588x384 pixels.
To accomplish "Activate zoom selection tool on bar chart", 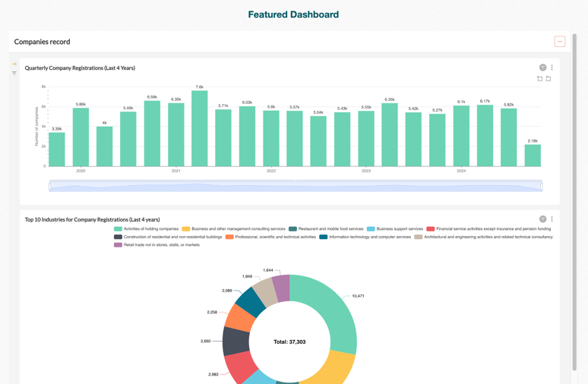I will click(x=539, y=79).
